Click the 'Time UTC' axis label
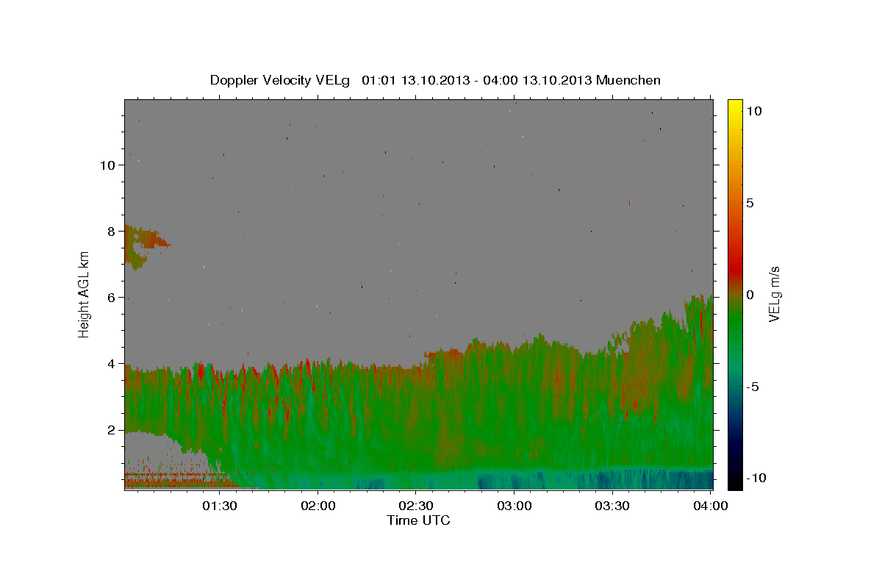882x588 pixels. [x=418, y=520]
